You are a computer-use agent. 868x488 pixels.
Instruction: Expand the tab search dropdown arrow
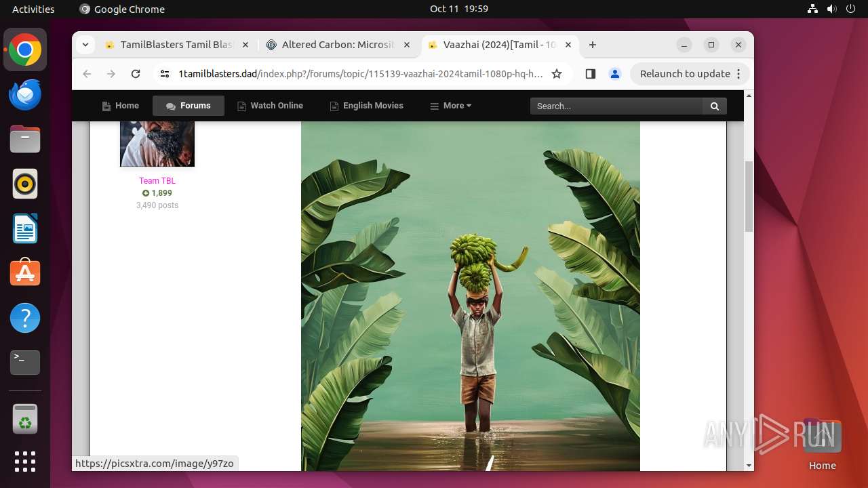(85, 45)
